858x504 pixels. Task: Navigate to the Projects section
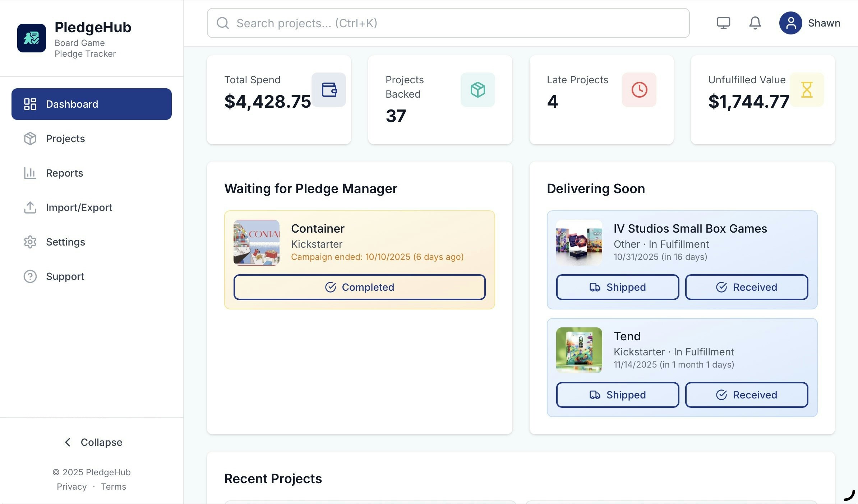point(65,139)
